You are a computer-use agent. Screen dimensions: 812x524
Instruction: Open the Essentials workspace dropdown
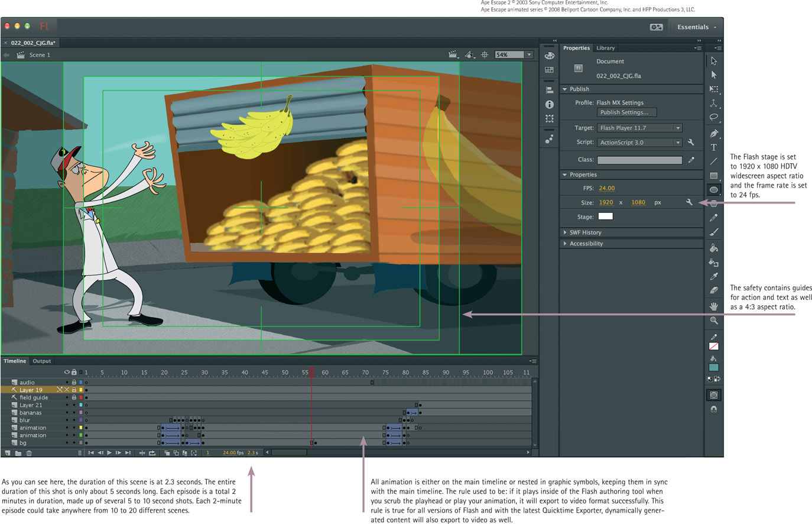click(697, 27)
